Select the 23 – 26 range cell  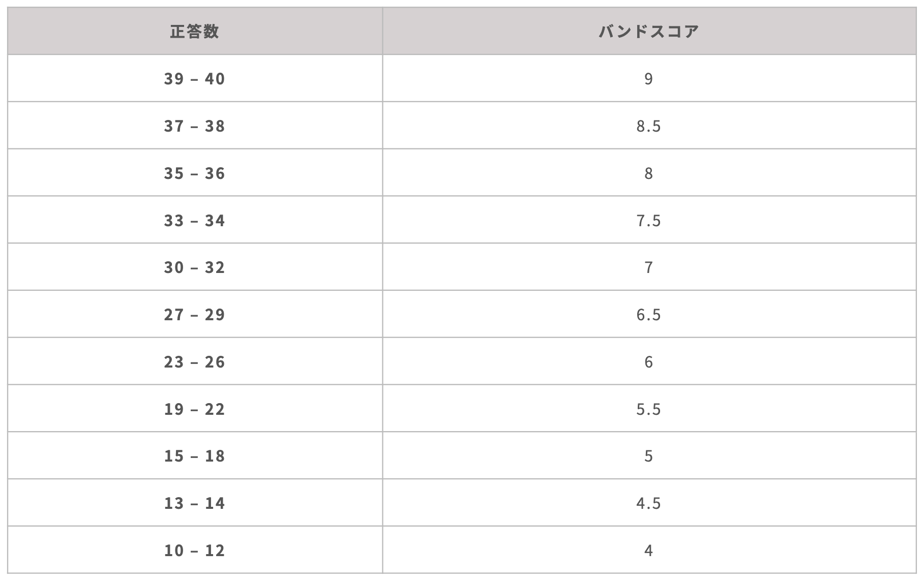195,361
